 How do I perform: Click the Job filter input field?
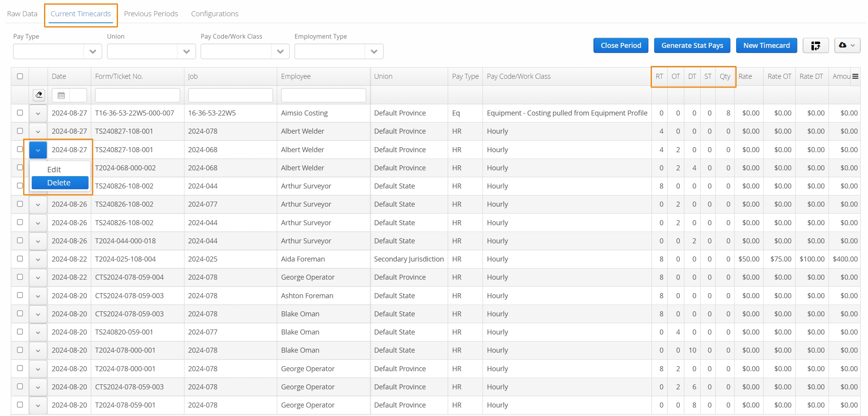[x=230, y=95]
